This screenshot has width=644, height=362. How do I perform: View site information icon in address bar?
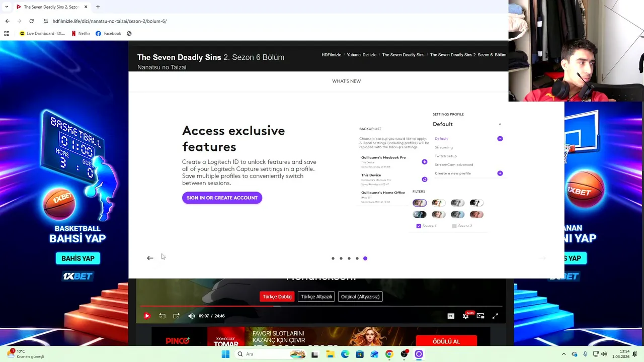point(46,21)
